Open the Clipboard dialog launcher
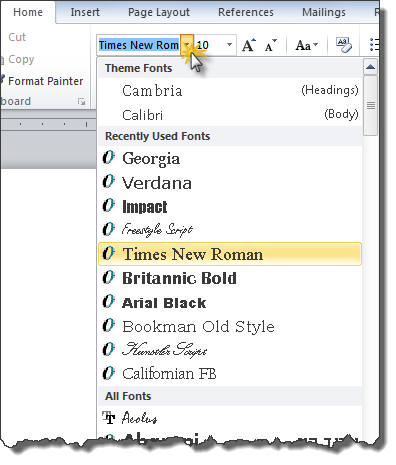The height and width of the screenshot is (465, 396). [x=81, y=102]
